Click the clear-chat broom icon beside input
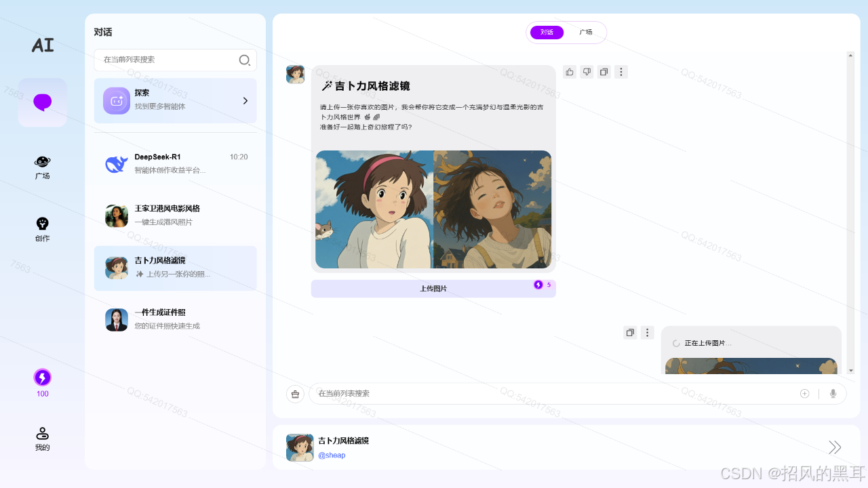Image resolution: width=868 pixels, height=488 pixels. 295,394
